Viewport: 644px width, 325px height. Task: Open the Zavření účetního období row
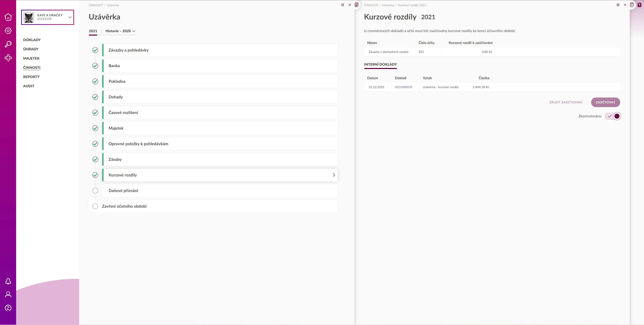click(213, 206)
